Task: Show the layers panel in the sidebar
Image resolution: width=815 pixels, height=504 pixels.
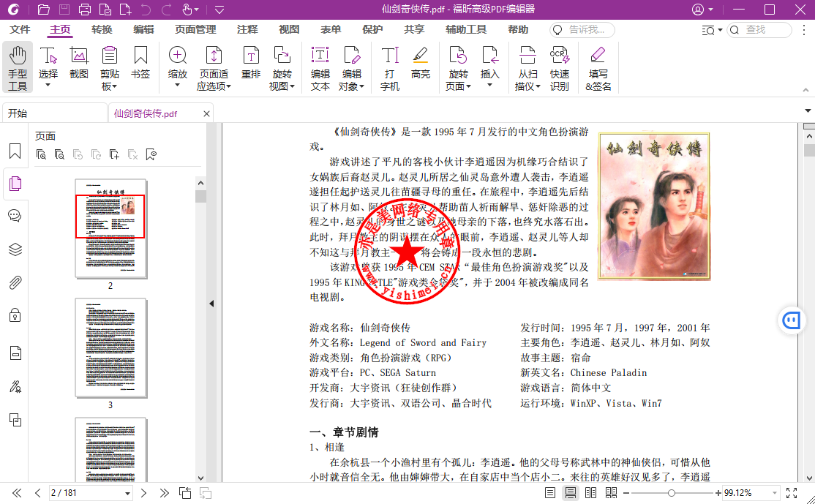Action: (x=15, y=249)
